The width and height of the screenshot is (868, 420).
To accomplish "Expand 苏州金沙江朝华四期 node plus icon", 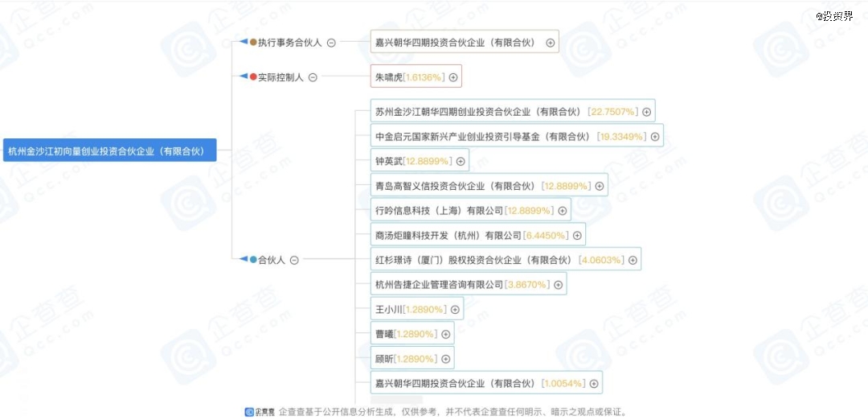I will pos(646,112).
